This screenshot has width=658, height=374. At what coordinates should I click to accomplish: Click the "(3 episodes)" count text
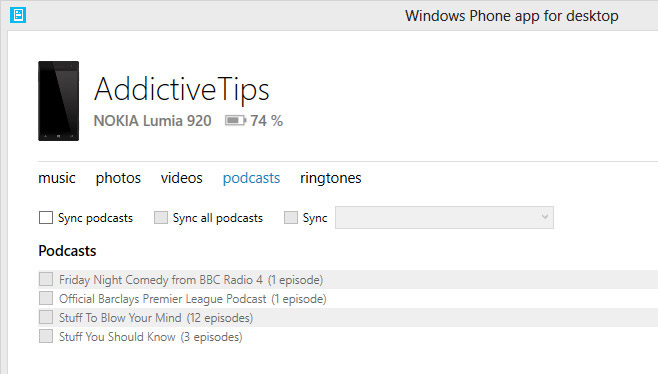(x=212, y=337)
